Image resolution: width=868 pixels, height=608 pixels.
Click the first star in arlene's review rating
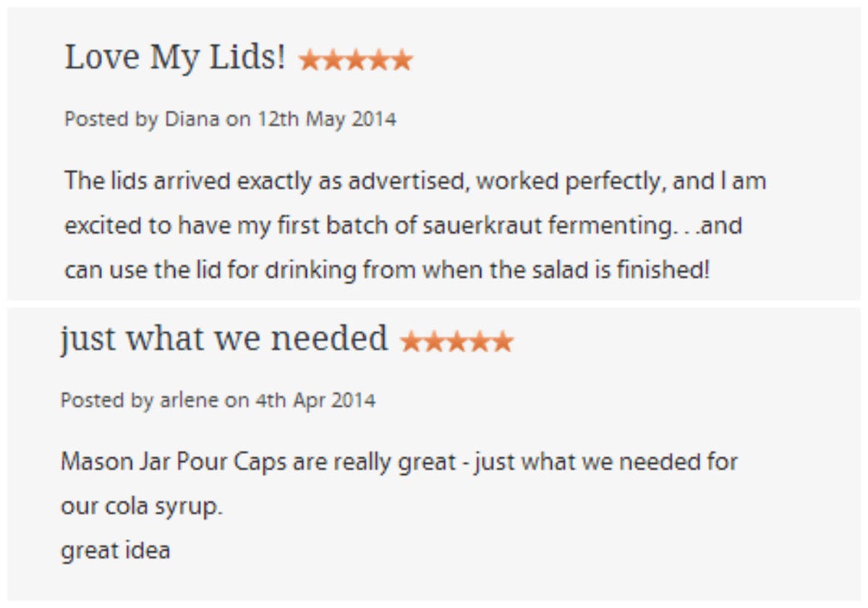click(x=411, y=341)
